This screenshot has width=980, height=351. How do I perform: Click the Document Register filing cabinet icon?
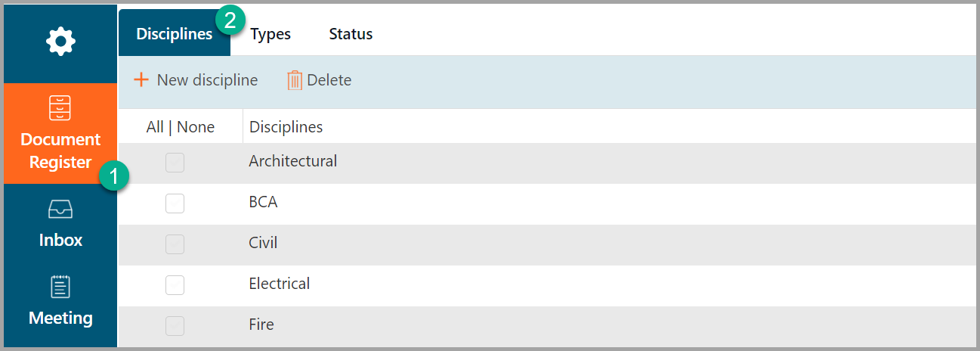pyautogui.click(x=60, y=109)
